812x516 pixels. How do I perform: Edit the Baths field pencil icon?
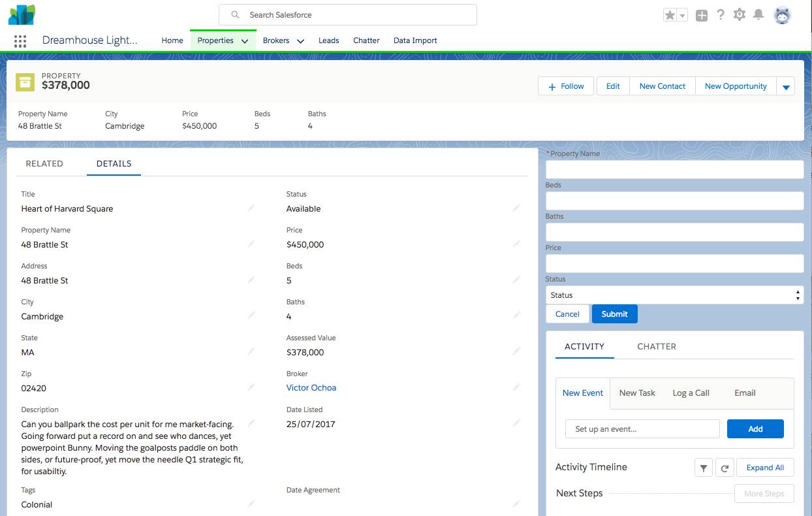(516, 315)
